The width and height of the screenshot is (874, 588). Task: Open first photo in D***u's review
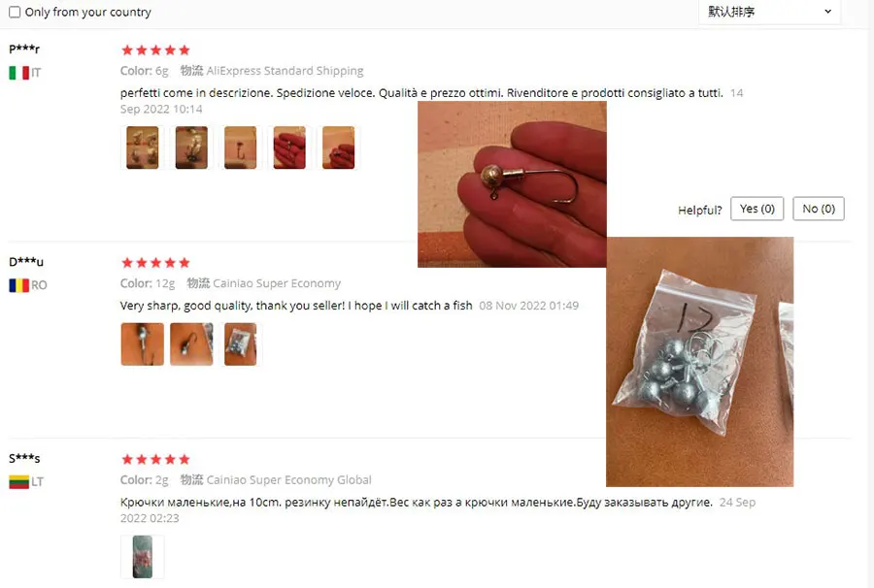pos(143,344)
